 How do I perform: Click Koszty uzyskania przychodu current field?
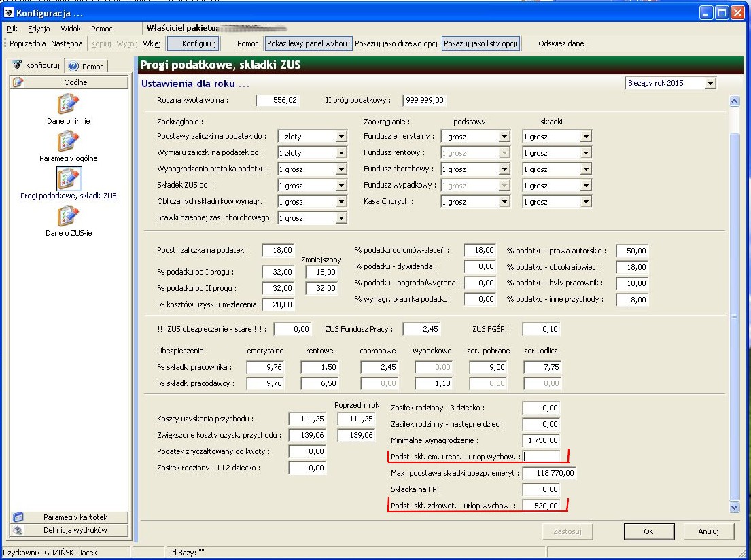pyautogui.click(x=307, y=419)
